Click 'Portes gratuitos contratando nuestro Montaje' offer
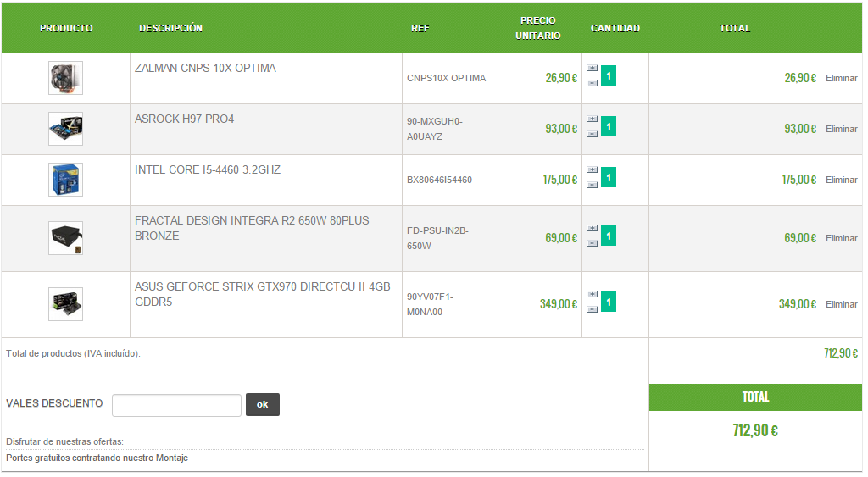 pyautogui.click(x=97, y=458)
